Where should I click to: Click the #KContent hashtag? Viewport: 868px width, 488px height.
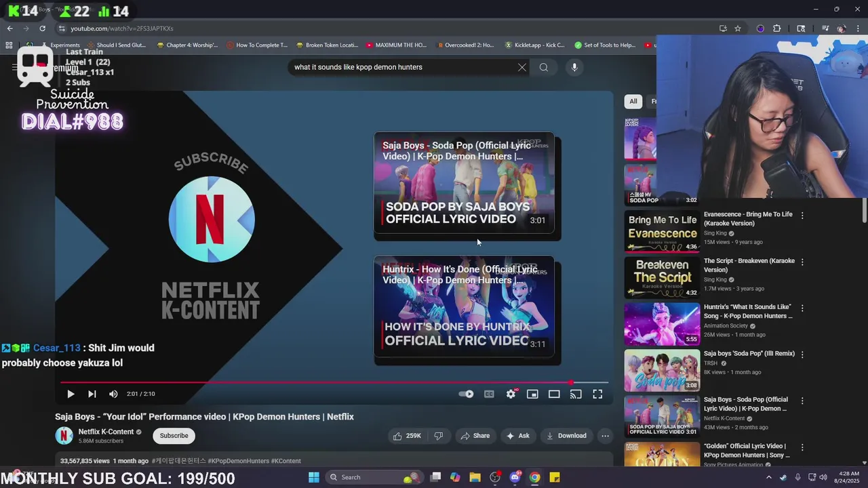pyautogui.click(x=286, y=461)
